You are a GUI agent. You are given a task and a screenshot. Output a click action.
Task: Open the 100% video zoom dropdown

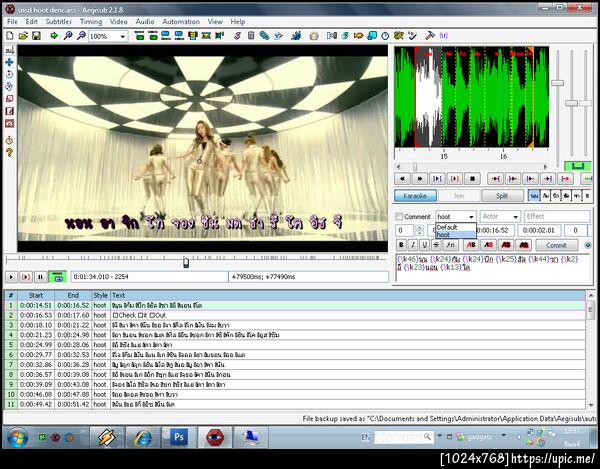click(122, 36)
